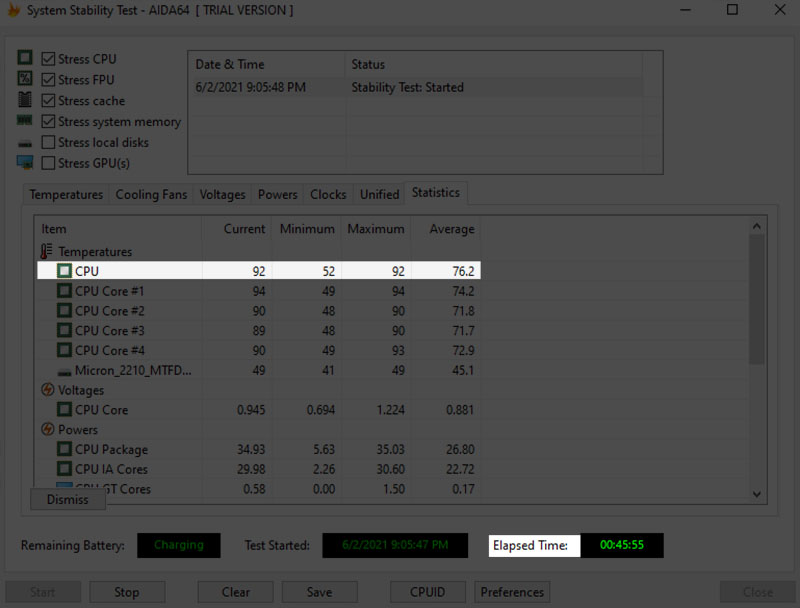Click the Charging battery status field
Image resolution: width=800 pixels, height=608 pixels.
(x=179, y=545)
